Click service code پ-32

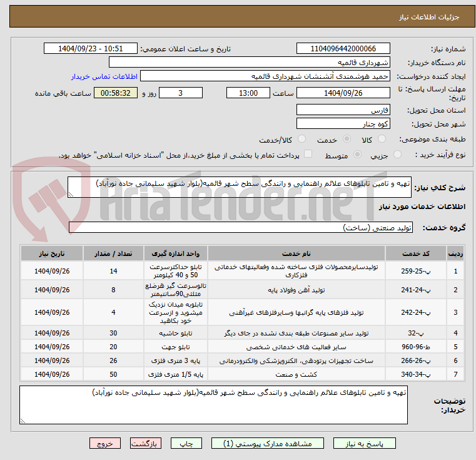pos(415,333)
